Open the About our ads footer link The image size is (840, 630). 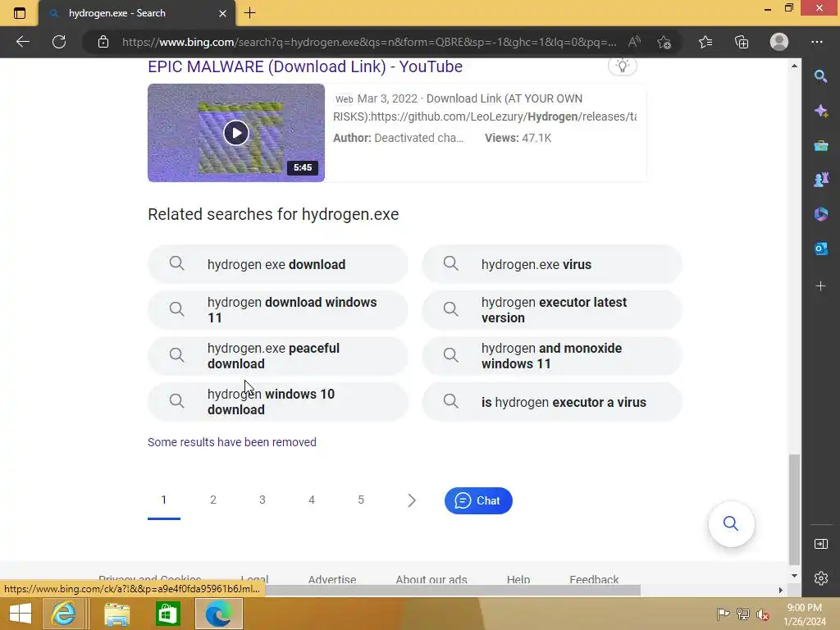(x=431, y=579)
